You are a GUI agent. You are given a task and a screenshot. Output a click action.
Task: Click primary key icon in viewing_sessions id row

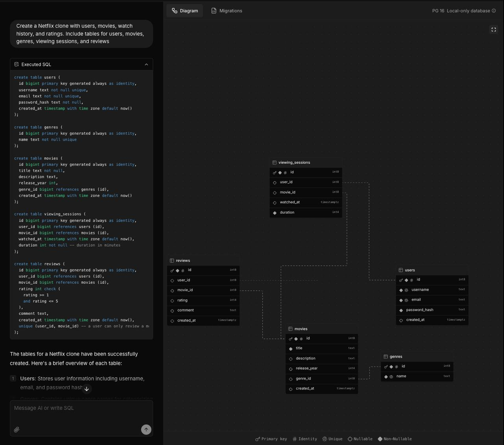point(275,173)
